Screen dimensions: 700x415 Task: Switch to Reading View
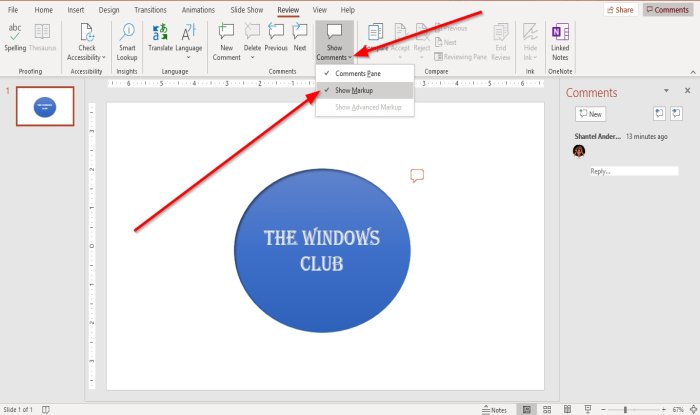click(x=567, y=409)
